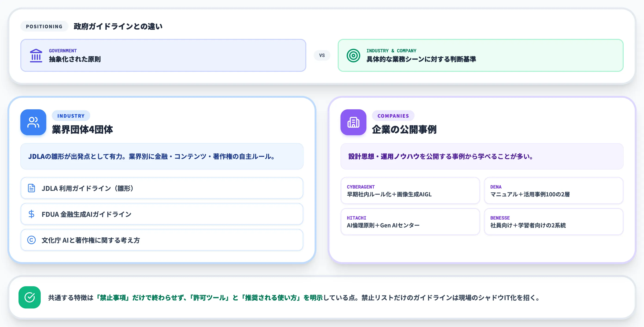The image size is (644, 327).
Task: Open the BENESSE company card
Action: click(x=554, y=222)
